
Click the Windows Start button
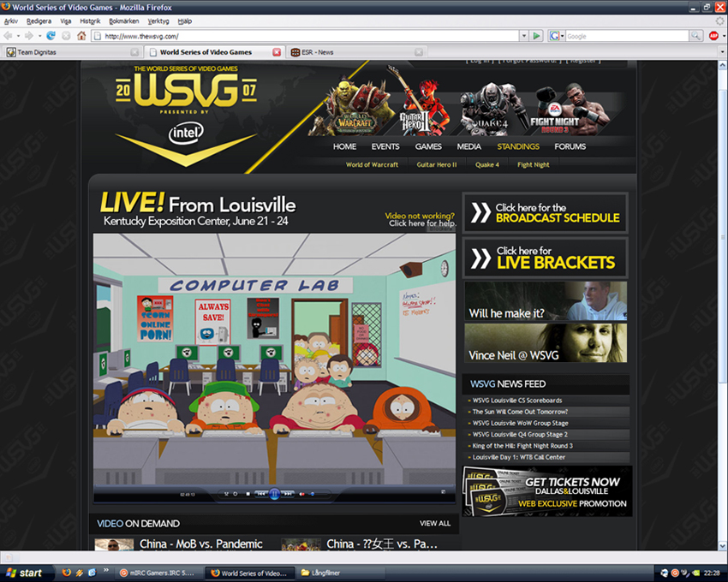coord(25,573)
